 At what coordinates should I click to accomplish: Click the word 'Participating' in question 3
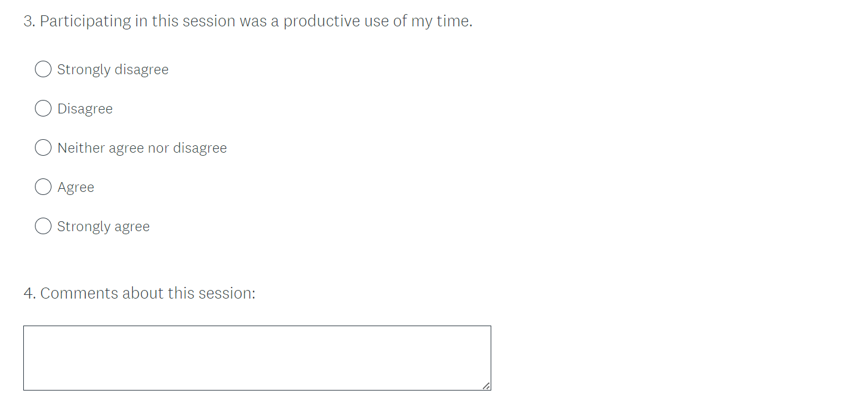[x=85, y=21]
